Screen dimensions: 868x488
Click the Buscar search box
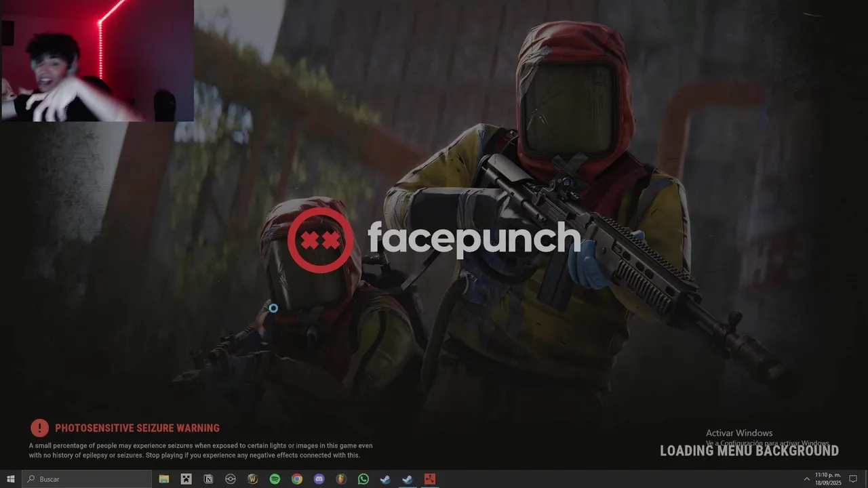click(x=87, y=479)
